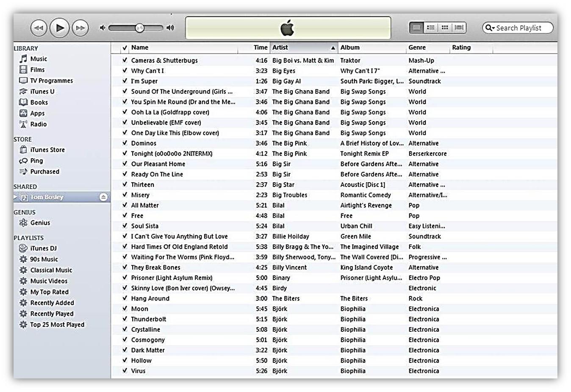Switch to Grid view
Screen dimensions: 571x392
tap(444, 27)
